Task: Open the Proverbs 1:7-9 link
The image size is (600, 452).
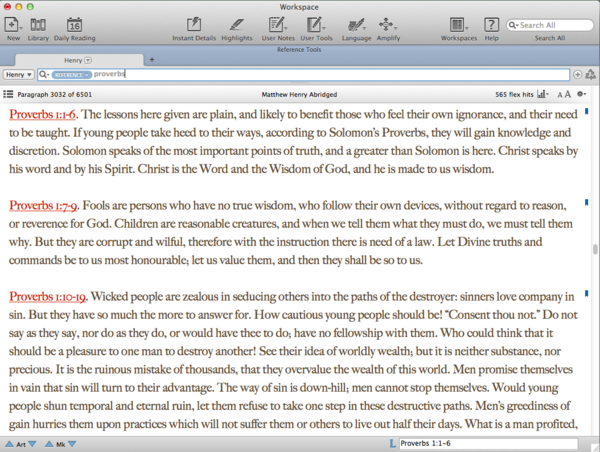Action: (43, 206)
